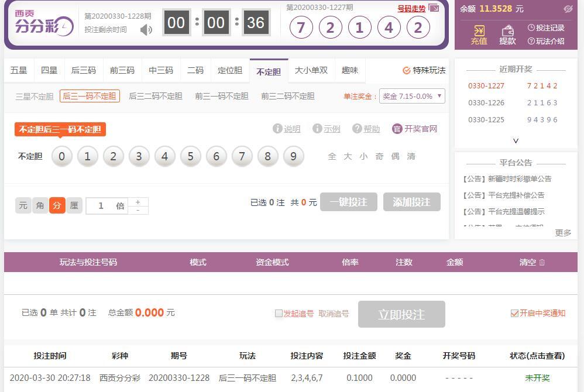
Task: Select number ball 6
Action: tap(216, 156)
